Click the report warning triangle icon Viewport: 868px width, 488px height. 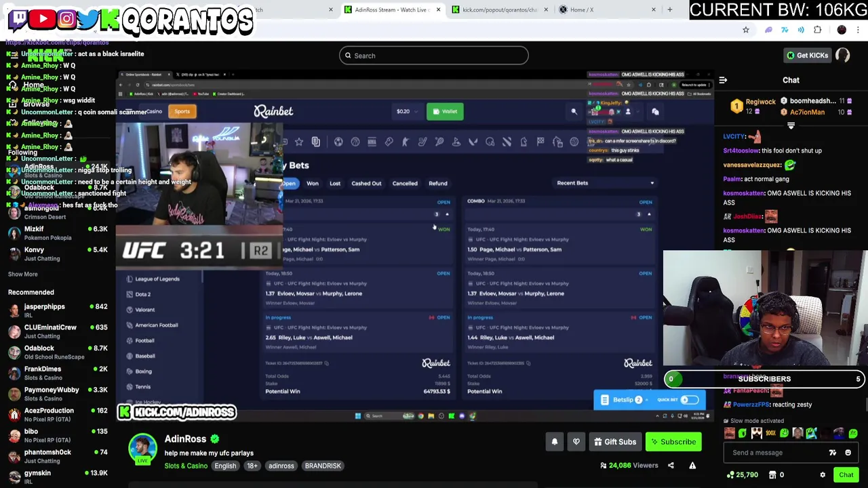[x=692, y=466]
